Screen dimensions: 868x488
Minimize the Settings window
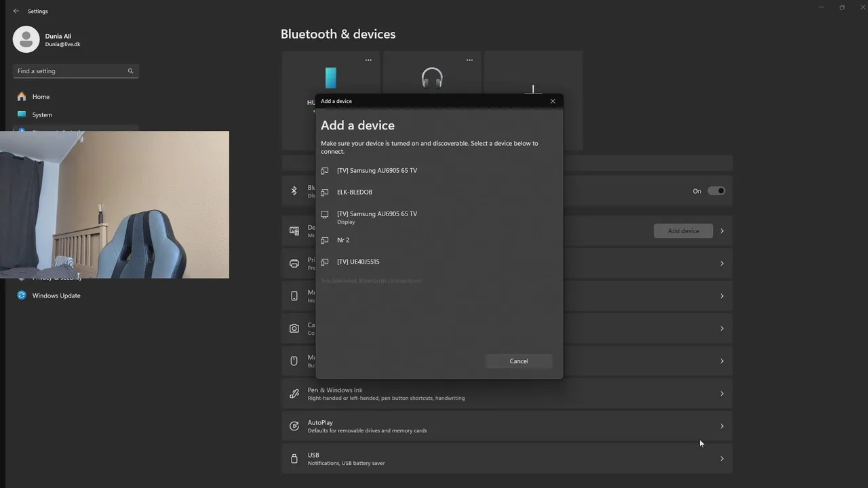coord(821,7)
